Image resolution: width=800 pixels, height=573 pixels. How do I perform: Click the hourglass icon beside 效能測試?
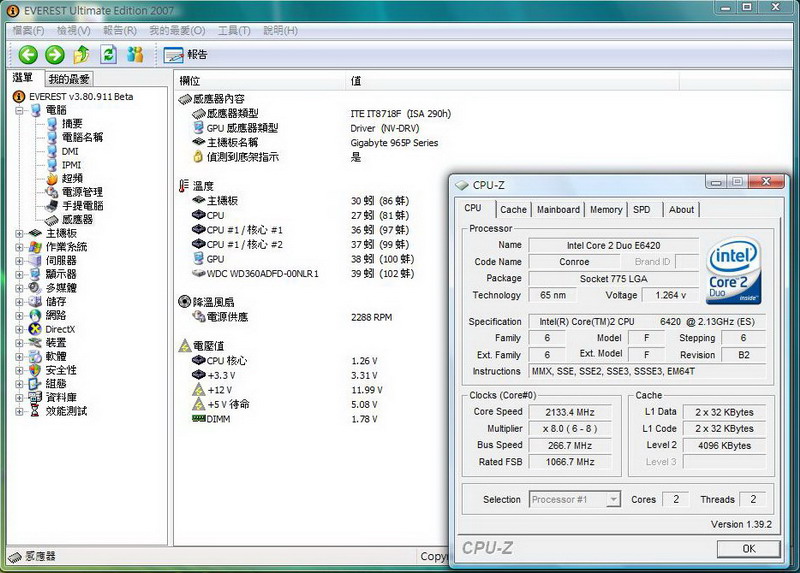[35, 411]
